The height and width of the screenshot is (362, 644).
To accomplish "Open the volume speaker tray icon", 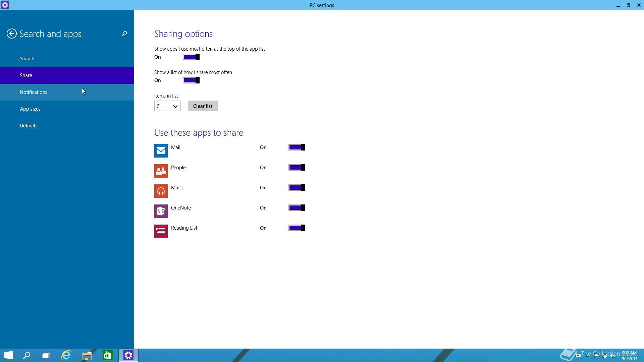I will pos(612,356).
